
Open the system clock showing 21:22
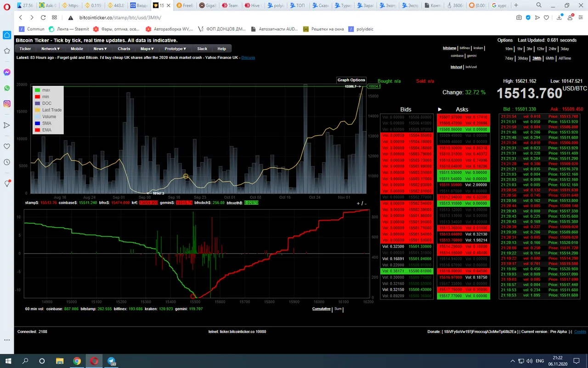(x=557, y=361)
